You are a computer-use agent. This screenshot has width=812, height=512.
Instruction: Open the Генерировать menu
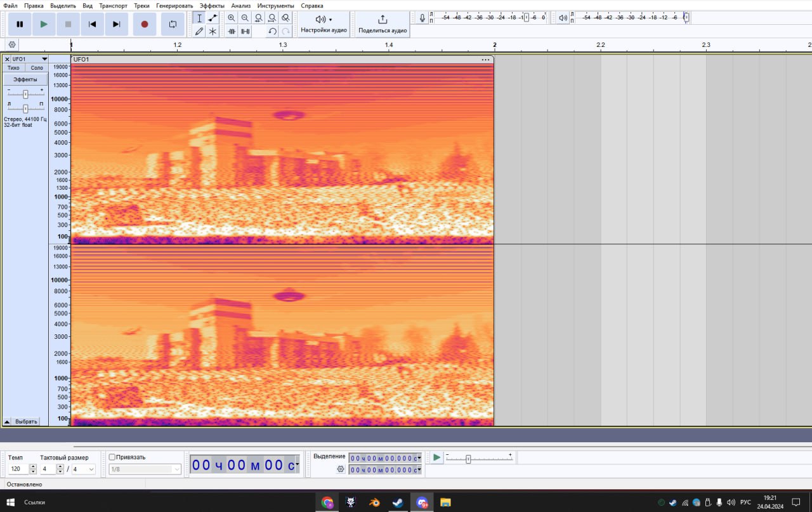click(174, 6)
